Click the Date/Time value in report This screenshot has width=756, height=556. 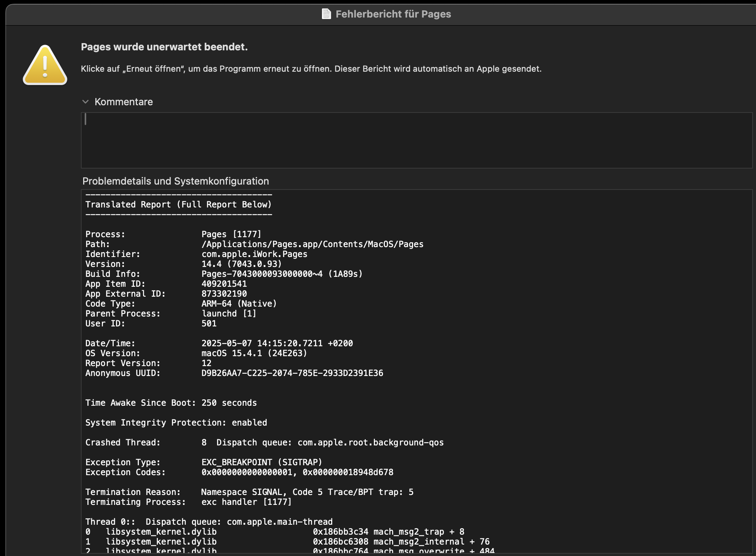pos(277,343)
